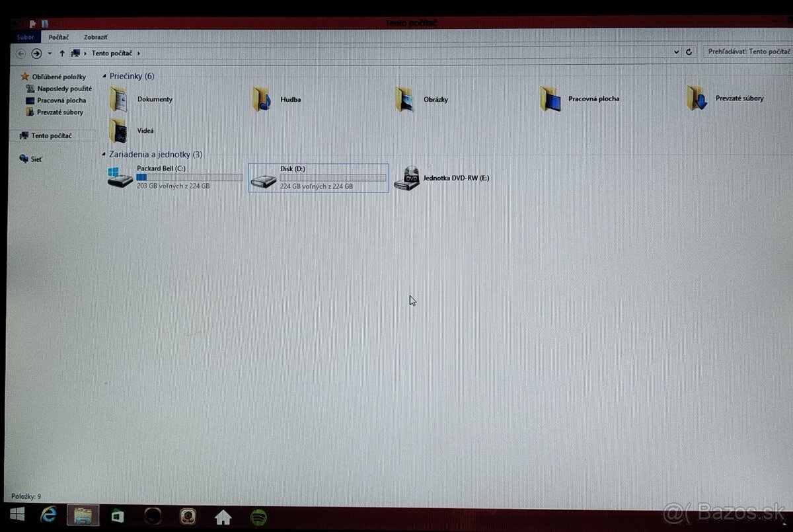Open recent locations dropdown arrow
Image resolution: width=793 pixels, height=532 pixels.
coord(50,54)
